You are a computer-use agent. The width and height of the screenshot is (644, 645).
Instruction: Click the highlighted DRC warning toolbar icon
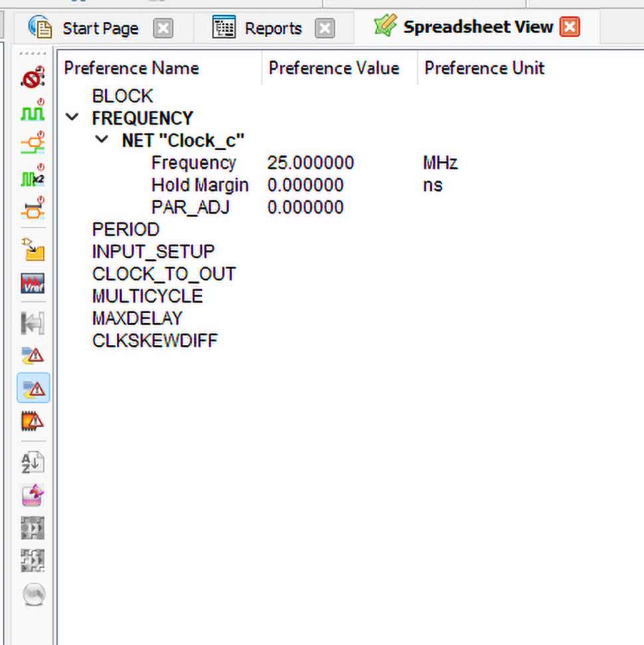33,388
